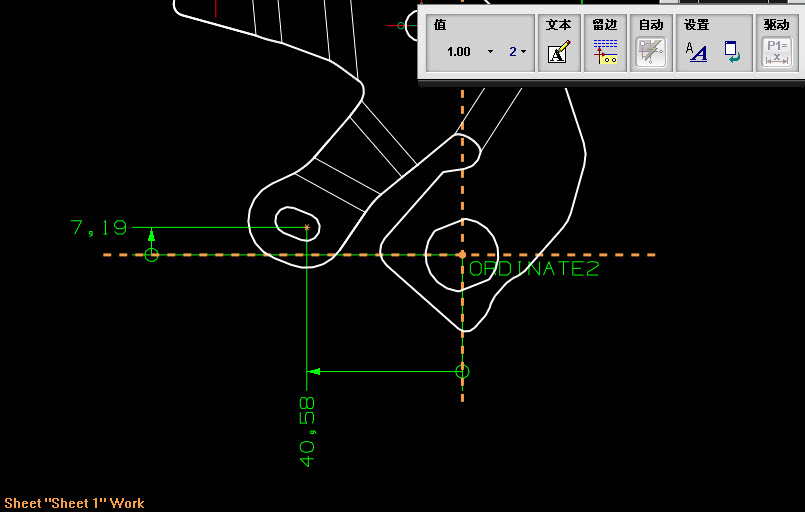This screenshot has height=512, width=805.
Task: Open dimension style settings (A icon)
Action: pos(696,52)
